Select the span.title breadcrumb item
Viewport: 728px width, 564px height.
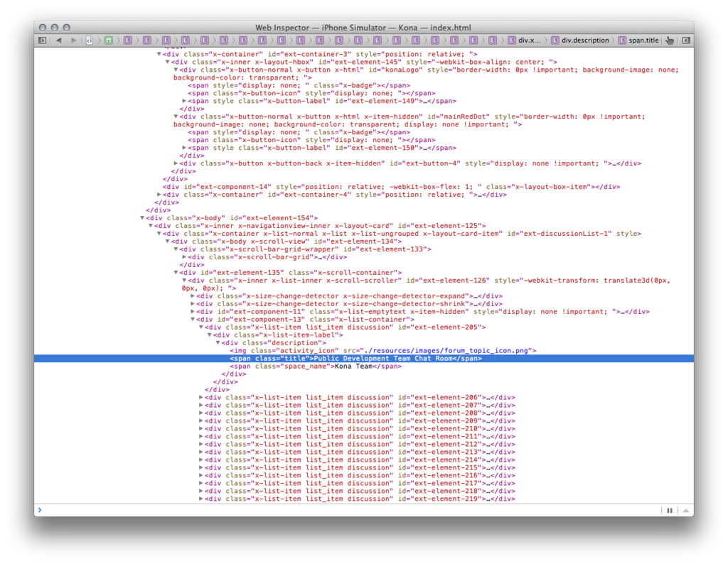click(638, 40)
